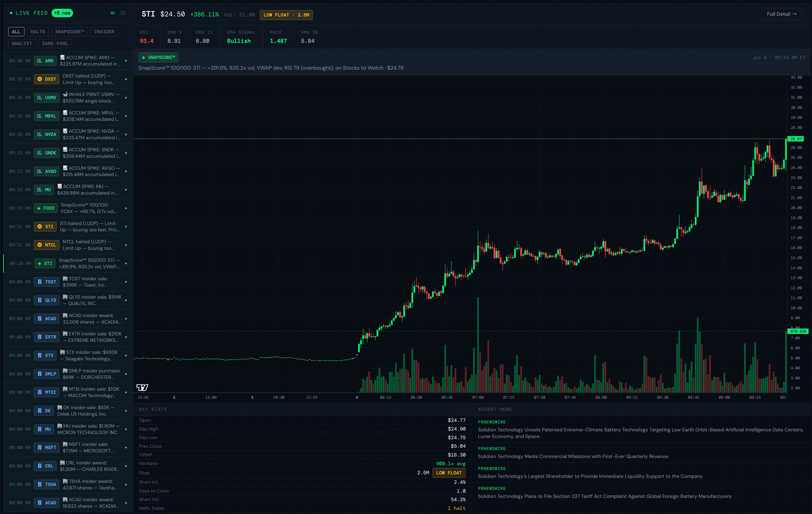Click the MSFT insider sale badge
The width and height of the screenshot is (812, 514).
(47, 447)
